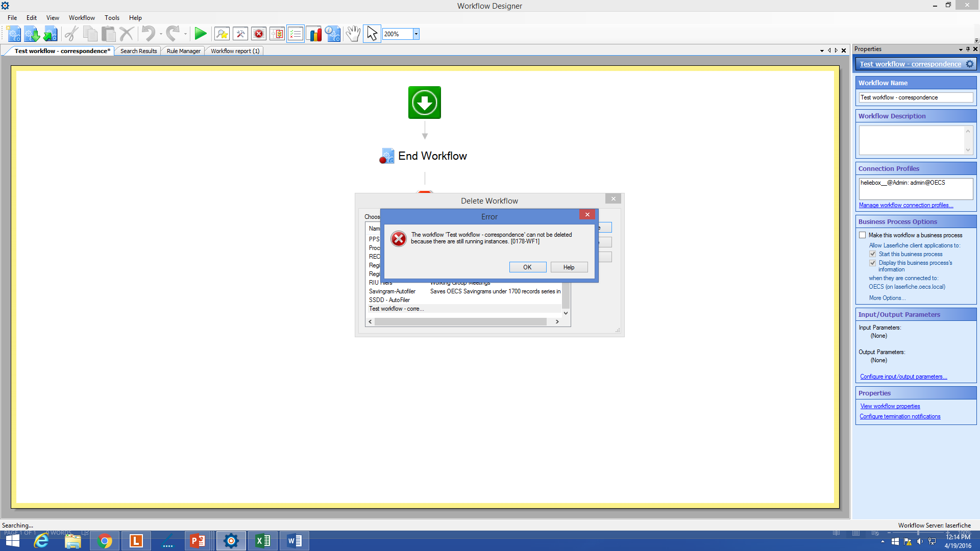
Task: Click the Delete Workflow list horizontal scrollbar
Action: point(460,322)
